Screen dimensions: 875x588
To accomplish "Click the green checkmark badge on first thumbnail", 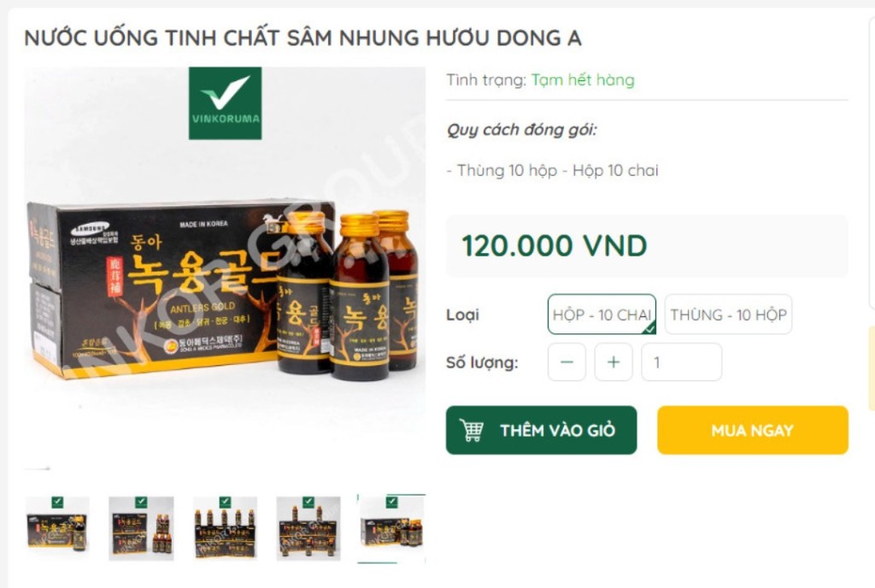I will coord(57,502).
